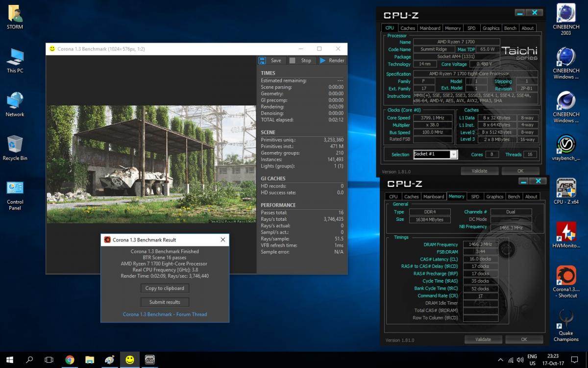The height and width of the screenshot is (368, 588).
Task: Copy benchmark result to clipboard
Action: pyautogui.click(x=165, y=289)
